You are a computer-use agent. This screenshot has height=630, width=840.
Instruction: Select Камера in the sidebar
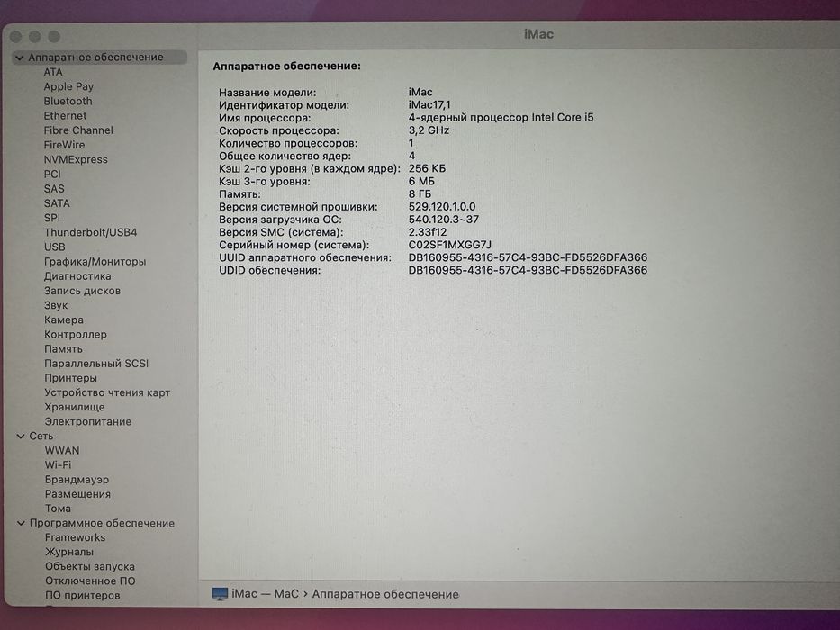(x=64, y=319)
